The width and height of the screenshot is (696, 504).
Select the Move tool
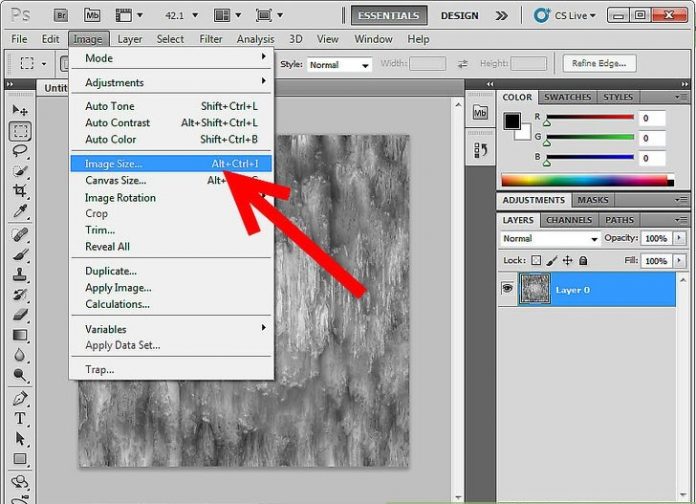[x=20, y=110]
